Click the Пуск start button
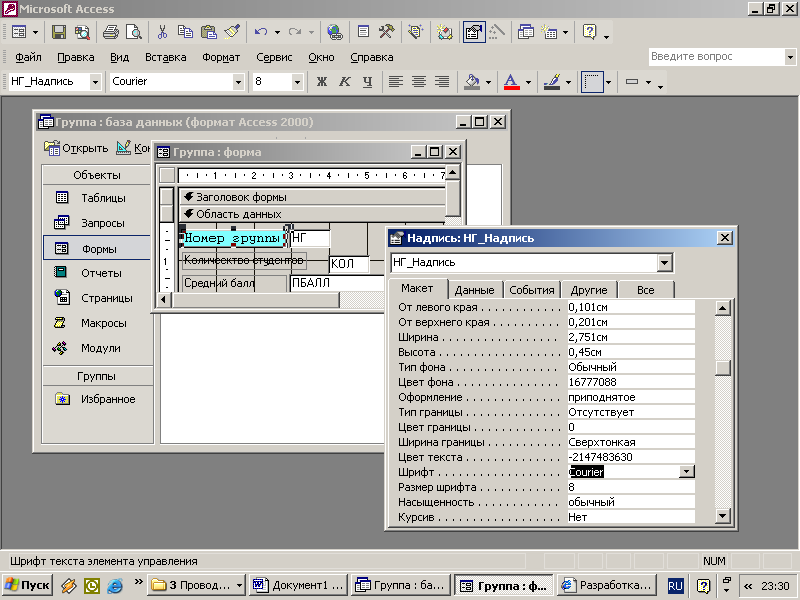The image size is (800, 600). point(28,585)
